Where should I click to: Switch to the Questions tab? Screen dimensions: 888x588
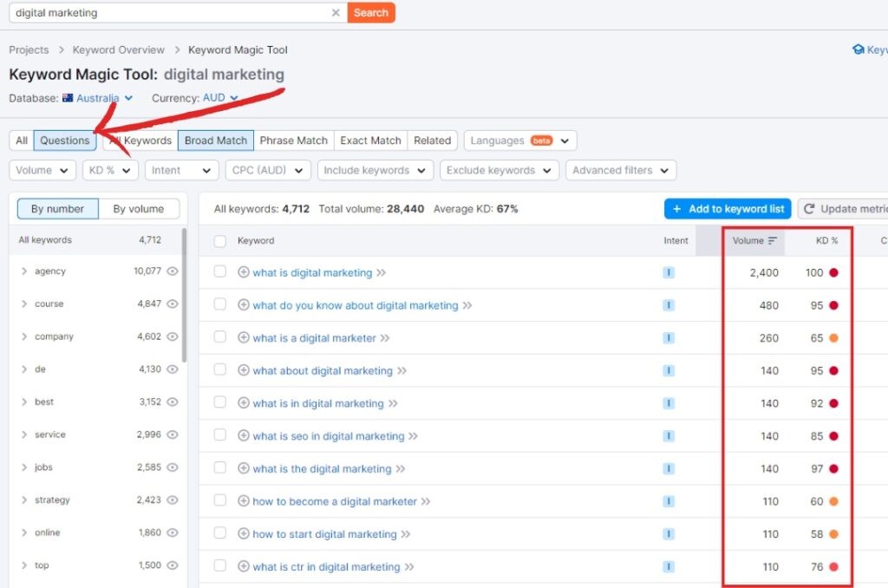point(65,140)
